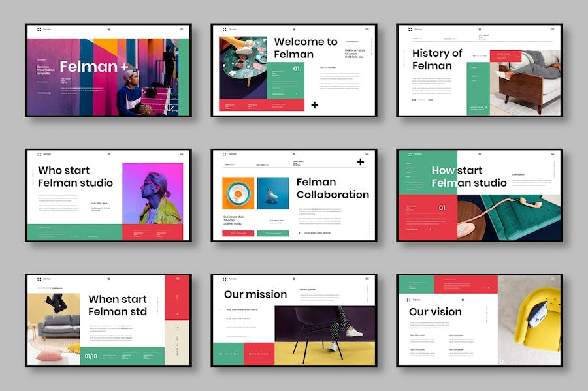This screenshot has height=391, width=588.
Task: Click the 01/10 page counter on When start slide
Action: [x=91, y=356]
